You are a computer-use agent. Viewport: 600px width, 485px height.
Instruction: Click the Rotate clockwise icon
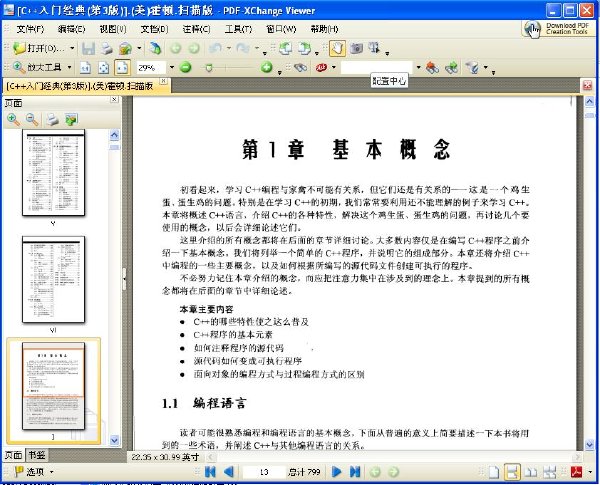pyautogui.click(x=305, y=48)
